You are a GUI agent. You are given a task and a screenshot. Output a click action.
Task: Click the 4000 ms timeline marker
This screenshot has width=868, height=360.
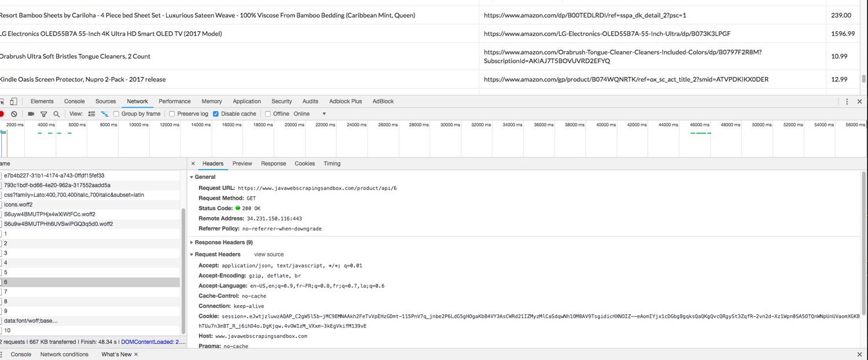[x=46, y=125]
